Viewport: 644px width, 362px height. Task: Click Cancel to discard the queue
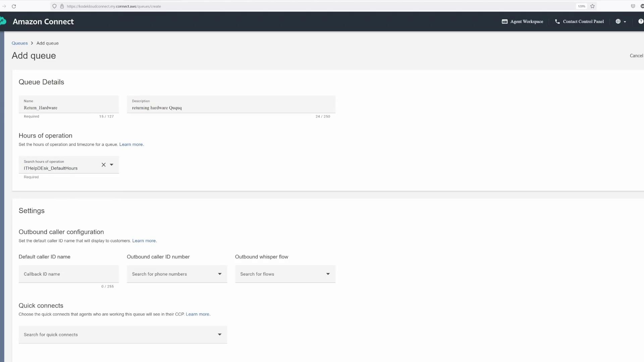coord(636,56)
